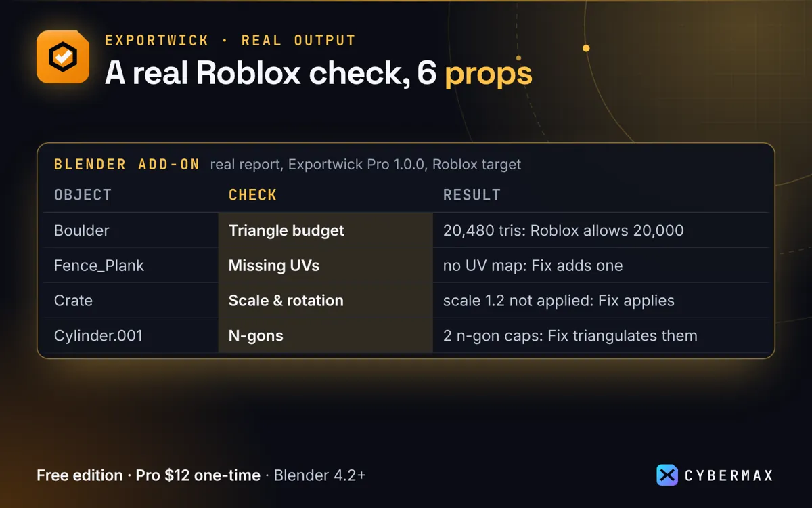The image size is (812, 508).
Task: Click the Missing UVs check cell
Action: (325, 266)
